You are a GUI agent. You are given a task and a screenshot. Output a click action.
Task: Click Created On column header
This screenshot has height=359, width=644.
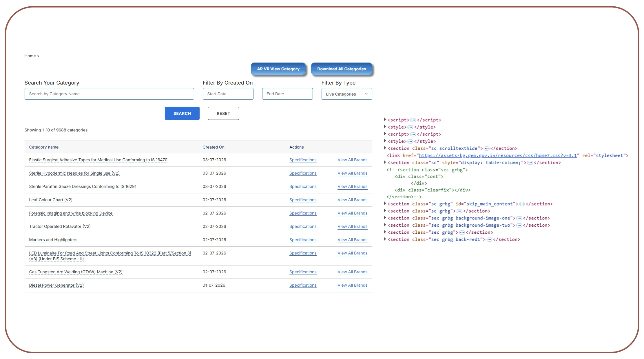[x=214, y=147]
